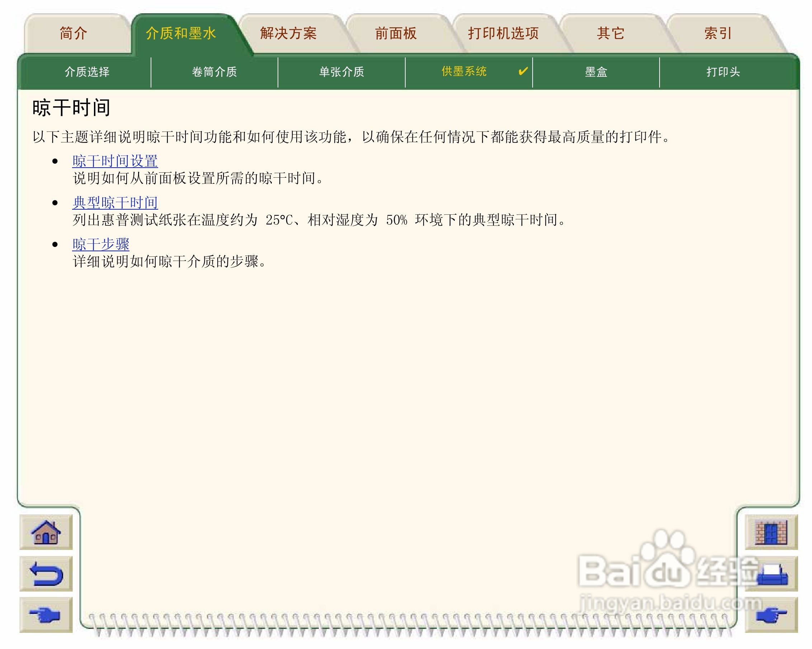
Task: Follow the 晾干步骤 link
Action: [100, 244]
